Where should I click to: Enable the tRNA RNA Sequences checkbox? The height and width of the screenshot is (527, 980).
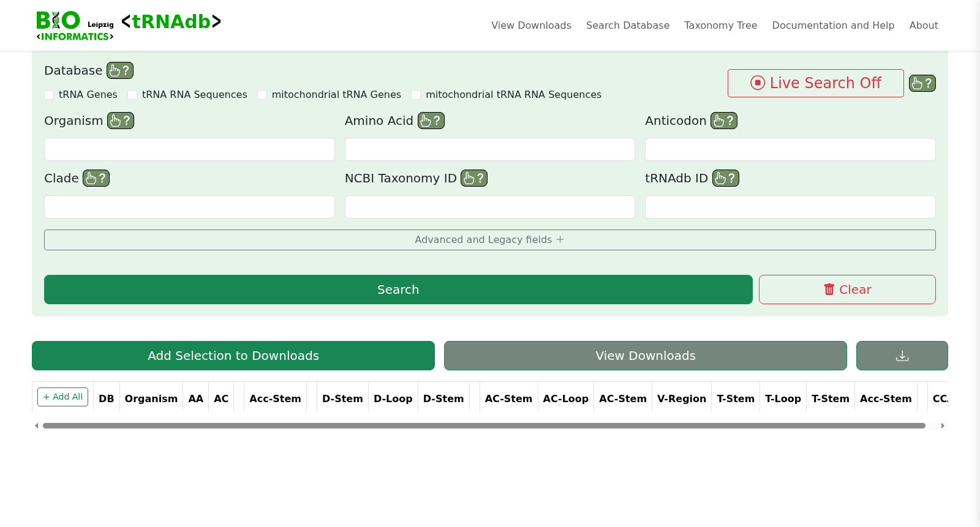(x=132, y=95)
